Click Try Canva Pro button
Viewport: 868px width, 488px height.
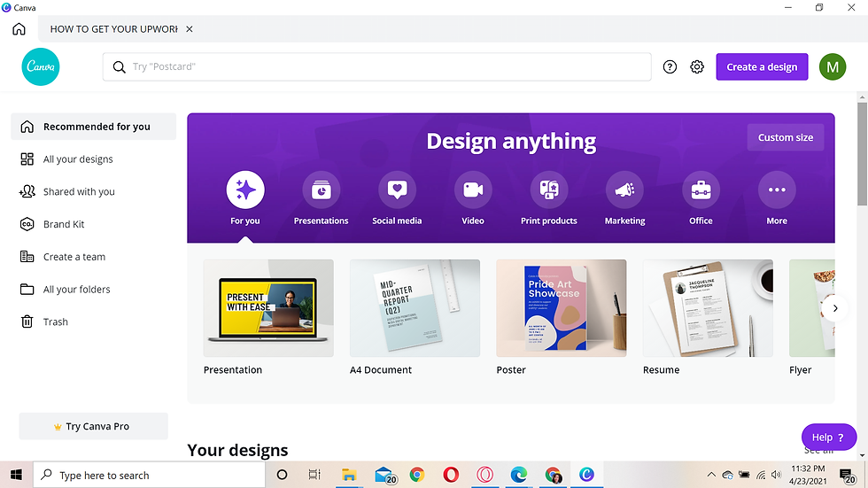(x=94, y=426)
